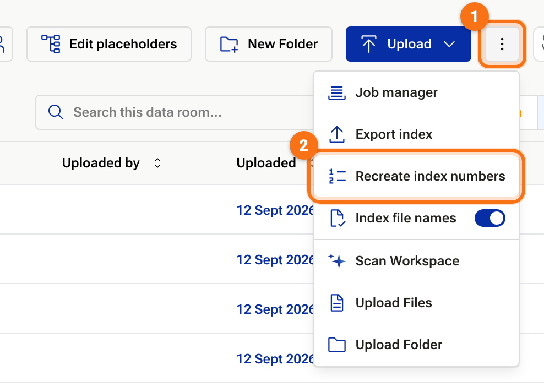The image size is (544, 392).
Task: Click the folder-plus icon in New Folder
Action: point(229,45)
